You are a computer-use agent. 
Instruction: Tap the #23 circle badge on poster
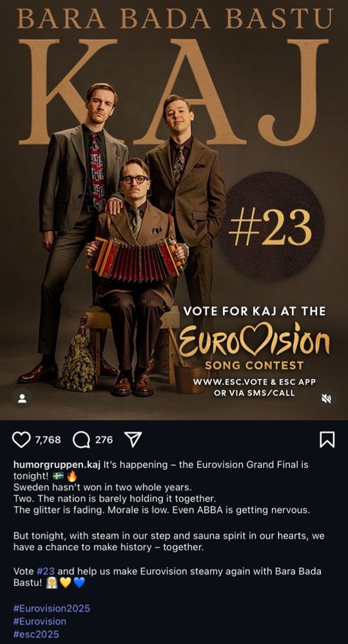click(271, 226)
